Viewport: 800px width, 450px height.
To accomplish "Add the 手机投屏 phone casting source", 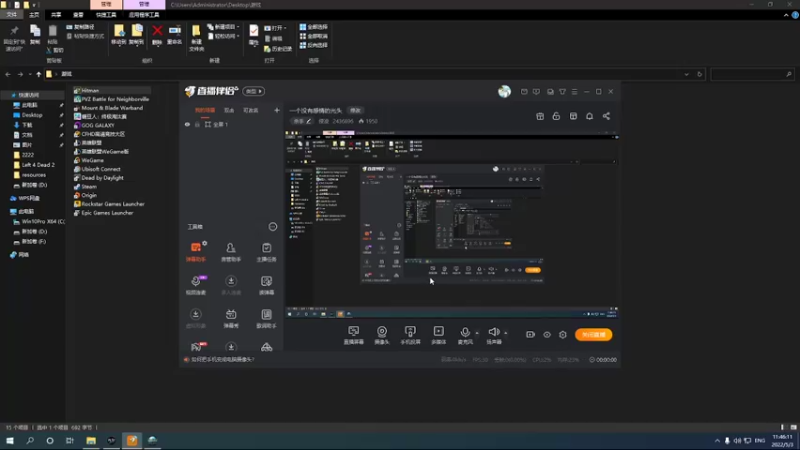I will (x=410, y=335).
